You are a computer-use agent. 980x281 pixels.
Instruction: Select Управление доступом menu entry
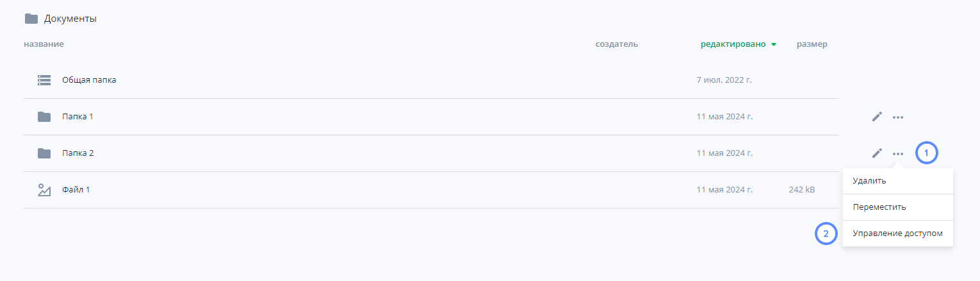898,234
